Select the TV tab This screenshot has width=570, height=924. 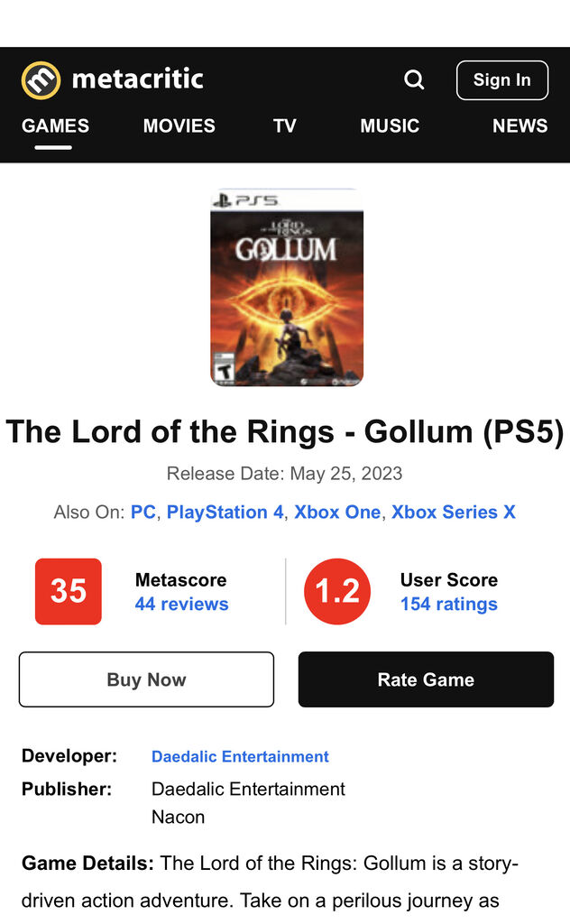(284, 125)
